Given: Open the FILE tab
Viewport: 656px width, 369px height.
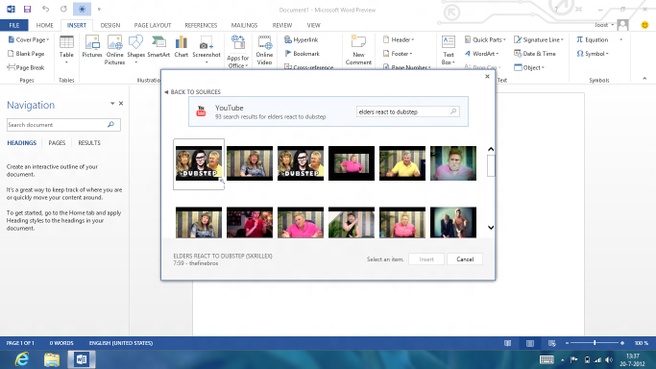Looking at the screenshot, I should [14, 25].
